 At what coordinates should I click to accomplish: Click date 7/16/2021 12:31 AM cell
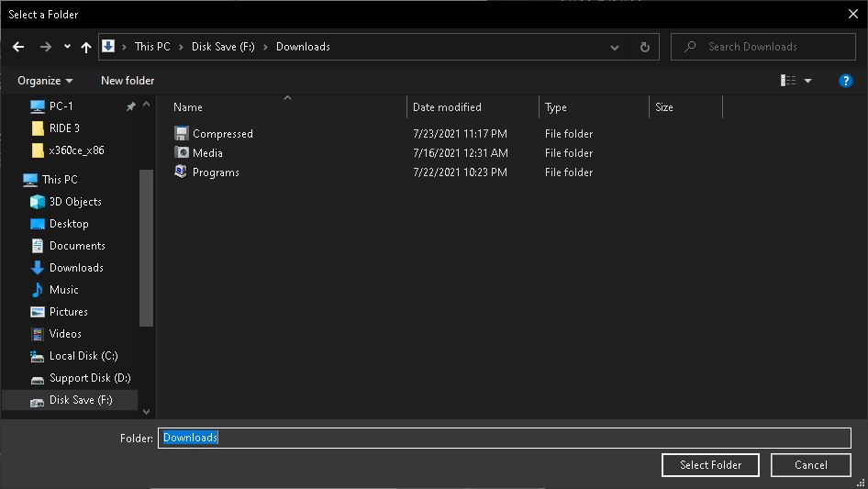461,153
